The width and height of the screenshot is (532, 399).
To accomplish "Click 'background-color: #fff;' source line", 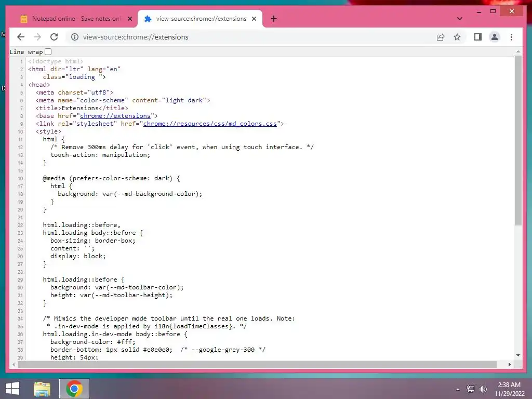I will 92,342.
